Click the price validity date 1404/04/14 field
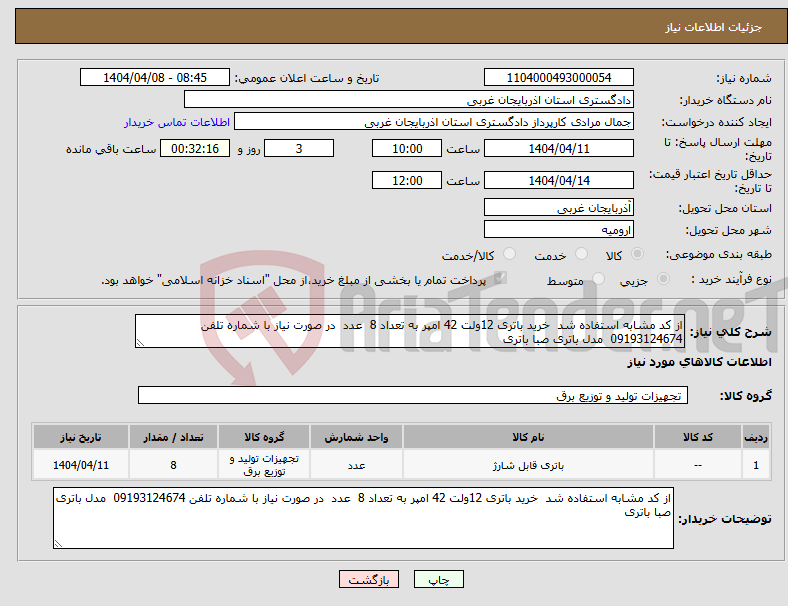The height and width of the screenshot is (606, 788). pos(558,180)
